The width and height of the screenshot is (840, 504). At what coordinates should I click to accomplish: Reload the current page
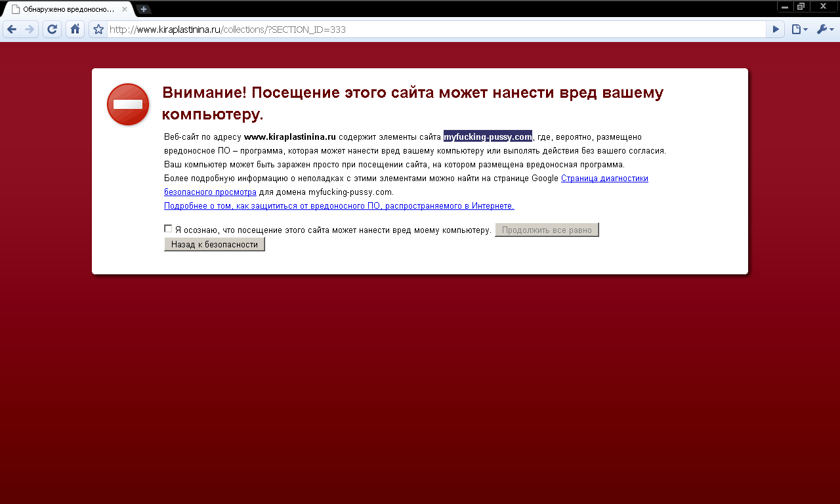click(51, 29)
